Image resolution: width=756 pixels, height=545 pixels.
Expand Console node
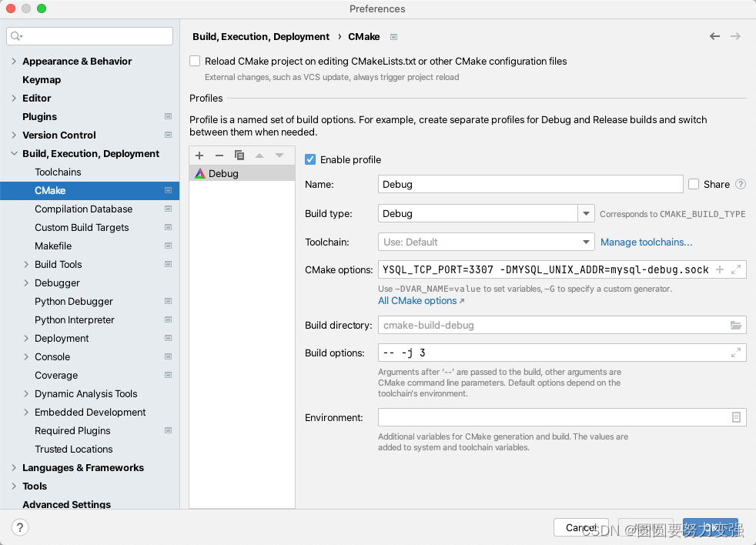[x=26, y=357]
